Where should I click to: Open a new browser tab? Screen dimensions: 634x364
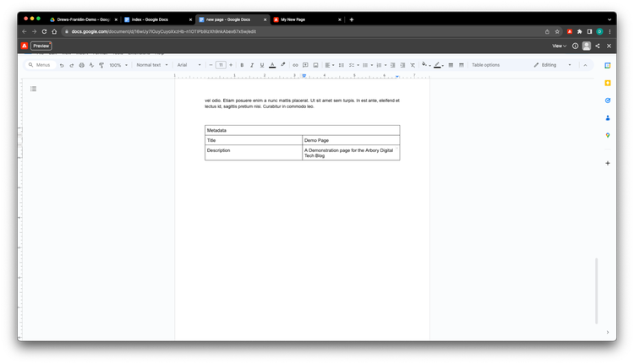pyautogui.click(x=352, y=19)
